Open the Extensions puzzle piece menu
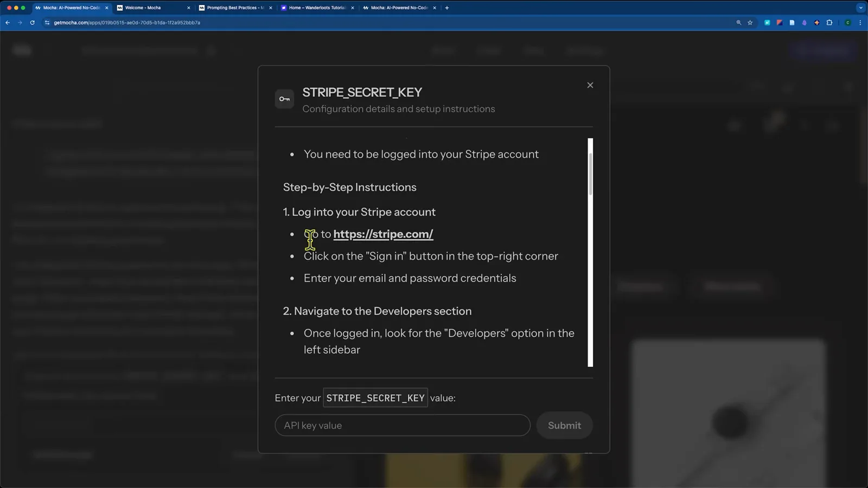This screenshot has width=868, height=488. [829, 23]
